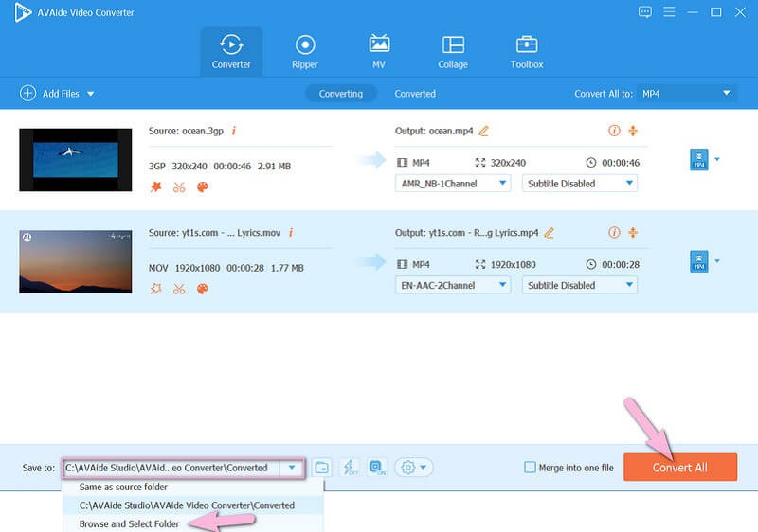Choose Browse and Select Folder
The image size is (758, 532).
(193, 523)
